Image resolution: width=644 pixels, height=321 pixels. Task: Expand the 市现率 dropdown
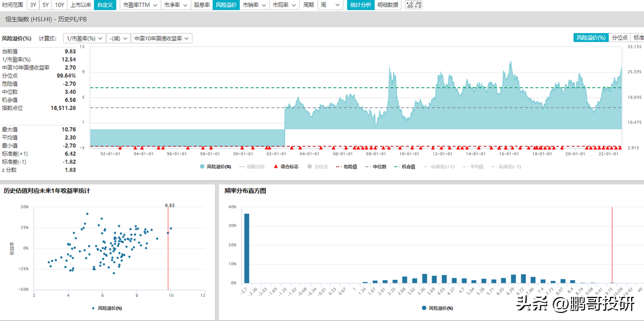pyautogui.click(x=283, y=5)
